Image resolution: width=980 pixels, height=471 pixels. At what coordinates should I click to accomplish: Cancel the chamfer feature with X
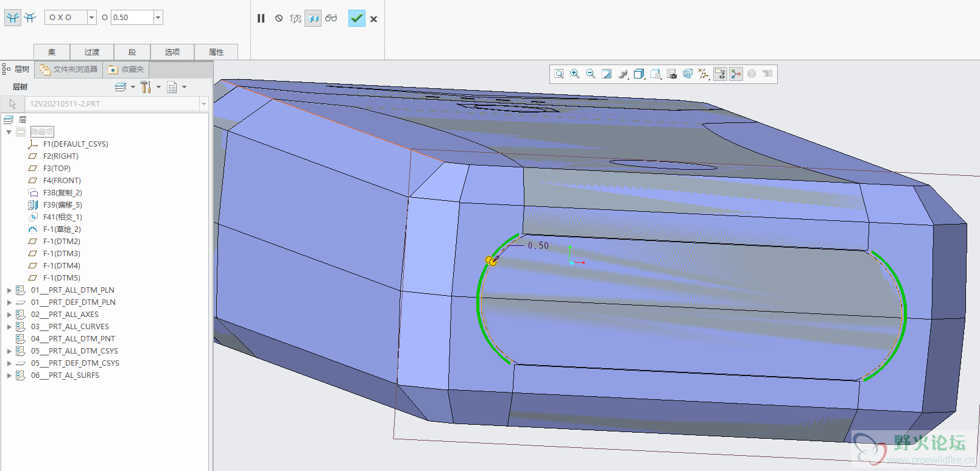[374, 19]
